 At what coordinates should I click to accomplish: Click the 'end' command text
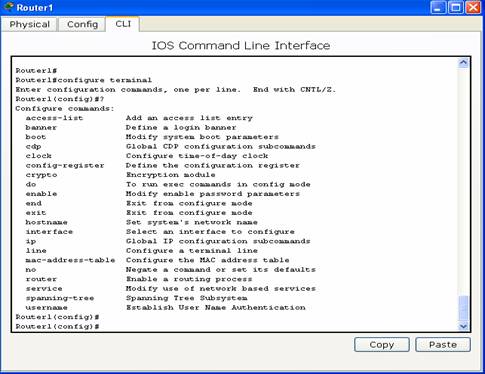point(33,203)
